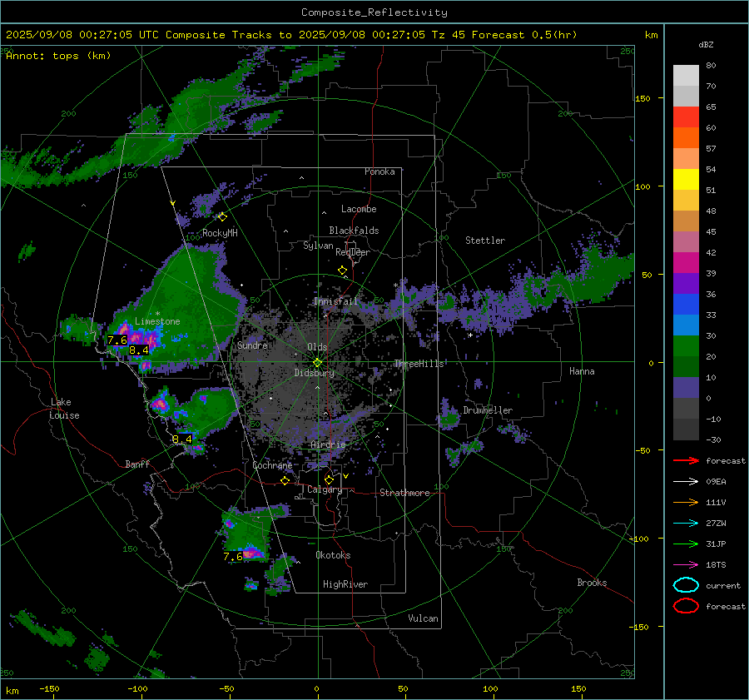Click the Banff place label
Screen dimensions: 749x700
(x=137, y=464)
